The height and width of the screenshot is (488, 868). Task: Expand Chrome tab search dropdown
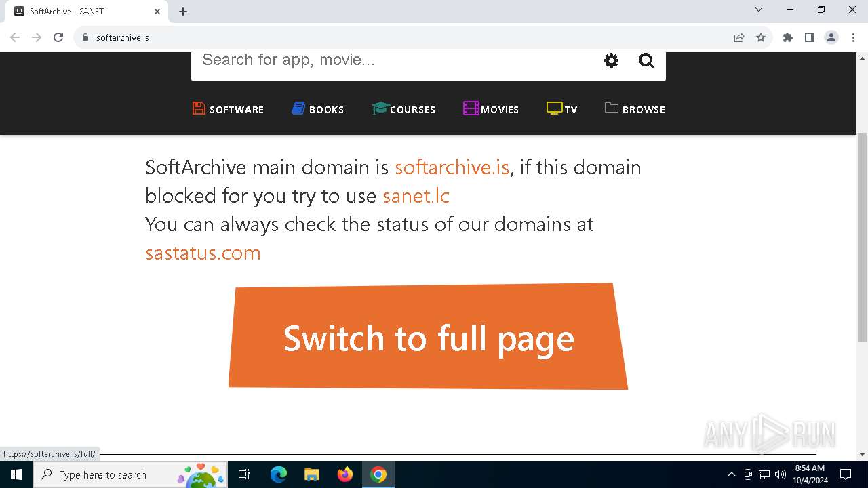pos(759,10)
